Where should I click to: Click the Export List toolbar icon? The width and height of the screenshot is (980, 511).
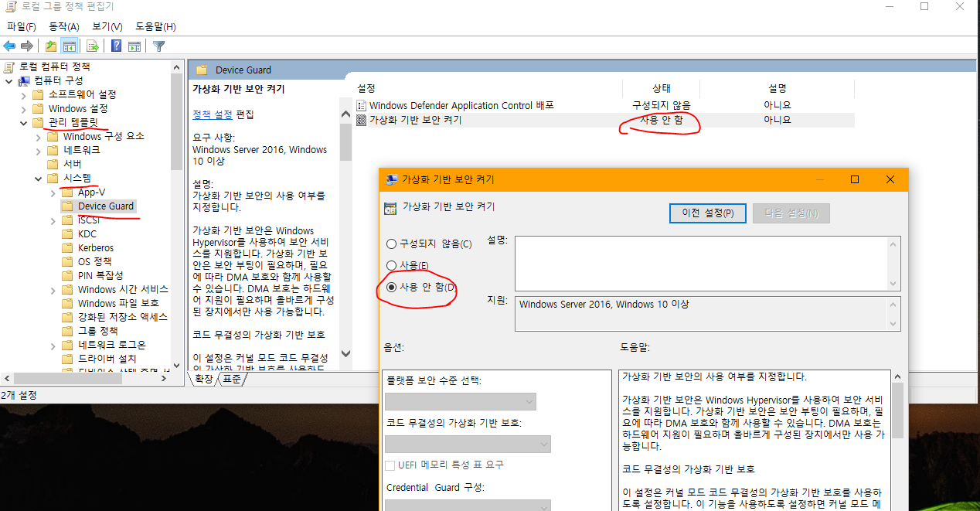[x=92, y=46]
